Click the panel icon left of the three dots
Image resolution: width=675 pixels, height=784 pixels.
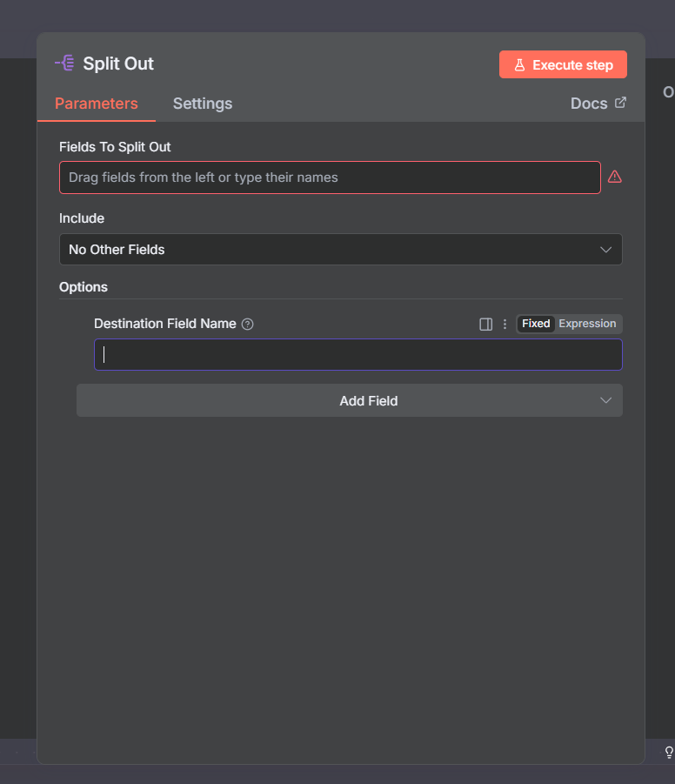[486, 324]
